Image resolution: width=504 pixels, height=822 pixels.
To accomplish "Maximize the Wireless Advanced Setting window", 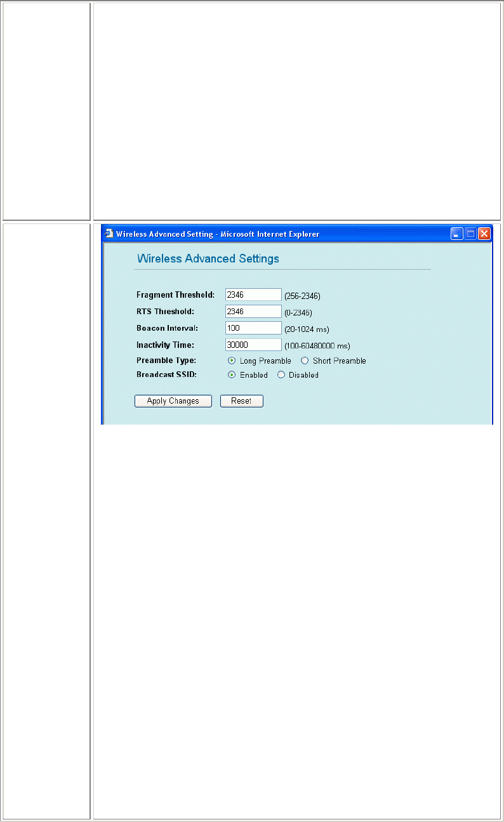I will click(471, 234).
